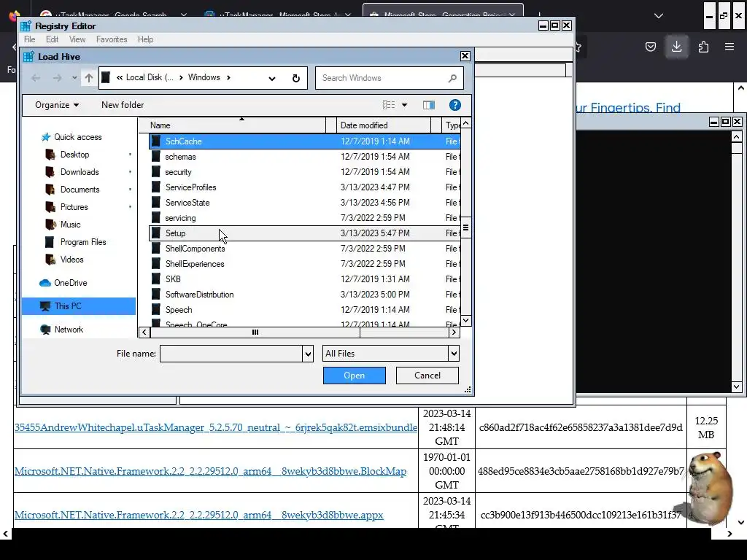Sort by the Name column header
Image resolution: width=747 pixels, height=560 pixels.
[x=237, y=125]
